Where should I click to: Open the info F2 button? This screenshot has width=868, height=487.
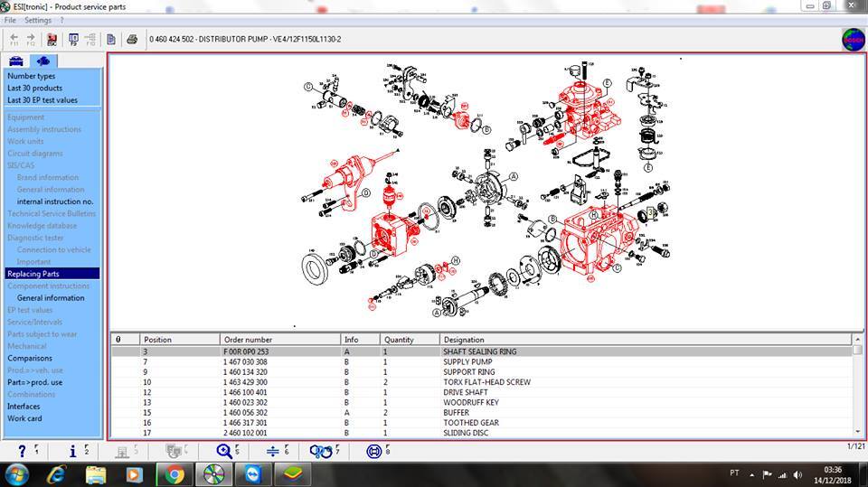click(72, 451)
